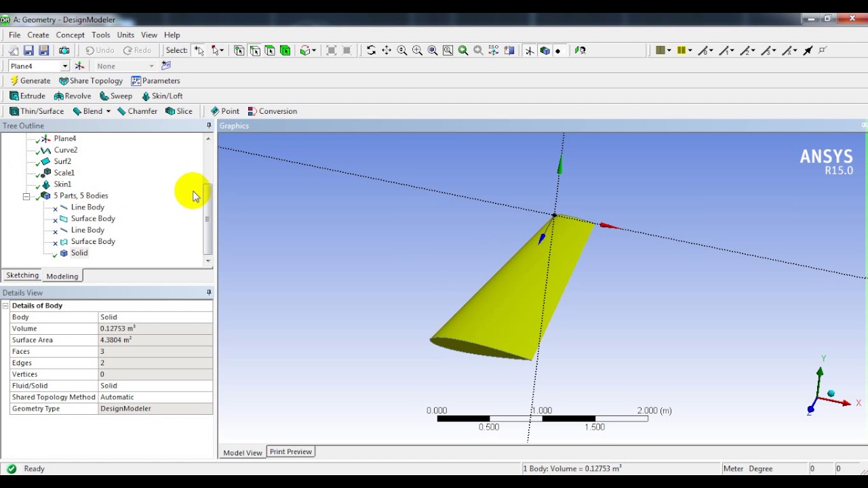
Task: Click the grayed-out Undo button
Action: coord(100,50)
